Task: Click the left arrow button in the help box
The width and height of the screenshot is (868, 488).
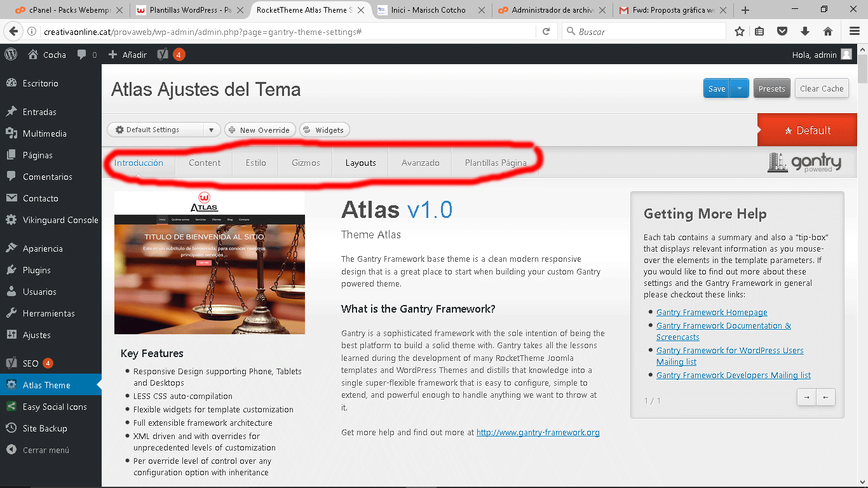Action: (x=825, y=397)
